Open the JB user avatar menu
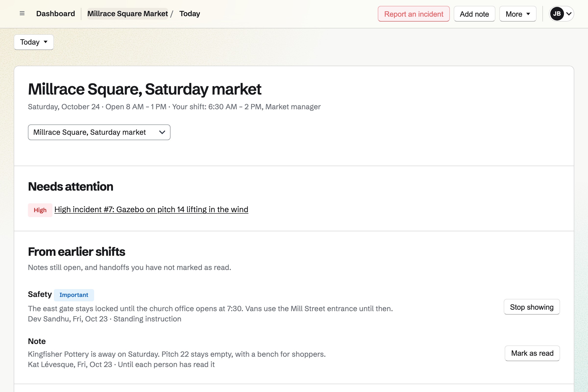 [561, 14]
